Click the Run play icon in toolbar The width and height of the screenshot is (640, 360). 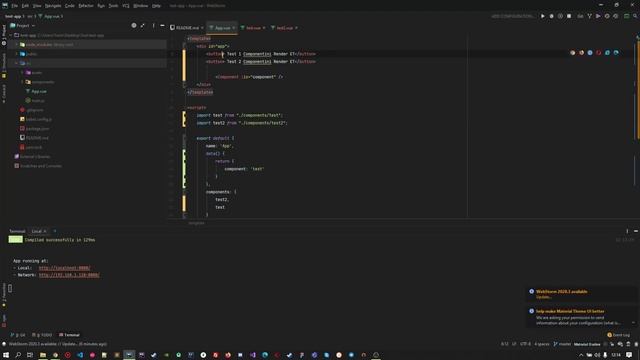click(x=542, y=16)
